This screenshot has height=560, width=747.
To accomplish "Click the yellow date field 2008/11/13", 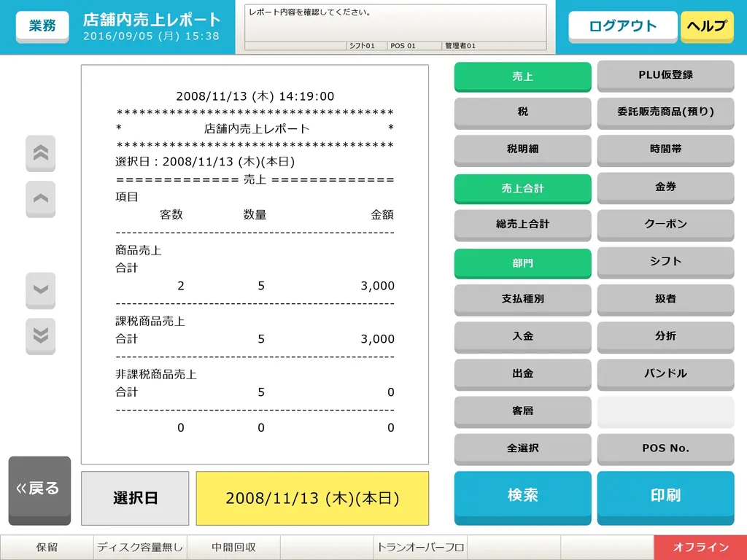I will pos(312,498).
